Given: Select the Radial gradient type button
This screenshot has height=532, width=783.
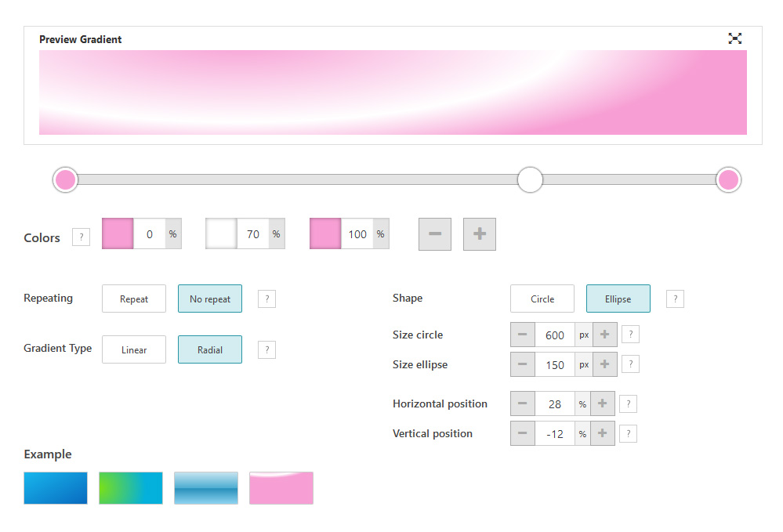Looking at the screenshot, I should tap(210, 350).
